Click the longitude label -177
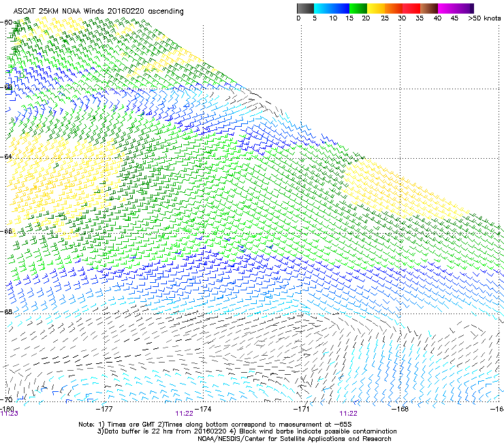The image size is (504, 443). 104,409
